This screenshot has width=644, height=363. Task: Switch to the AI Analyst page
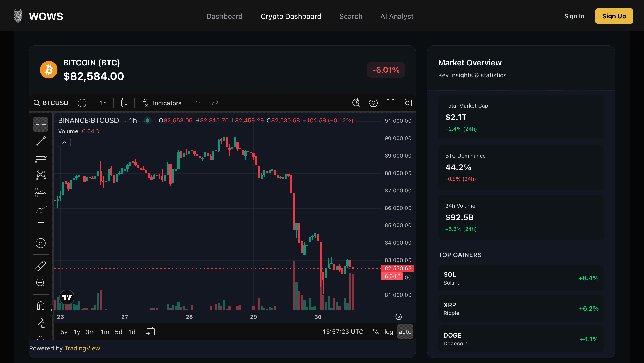click(396, 16)
